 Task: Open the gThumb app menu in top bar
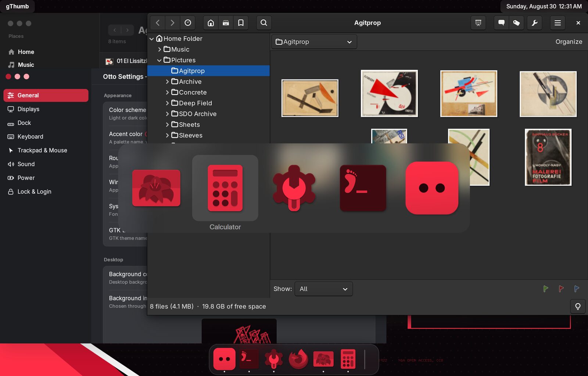click(x=17, y=6)
